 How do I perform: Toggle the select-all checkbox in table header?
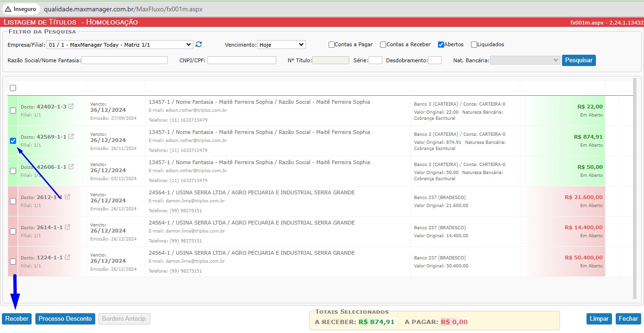(13, 88)
